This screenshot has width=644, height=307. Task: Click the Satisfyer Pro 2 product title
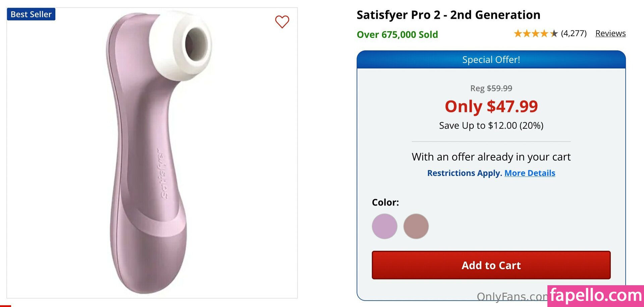tap(448, 15)
